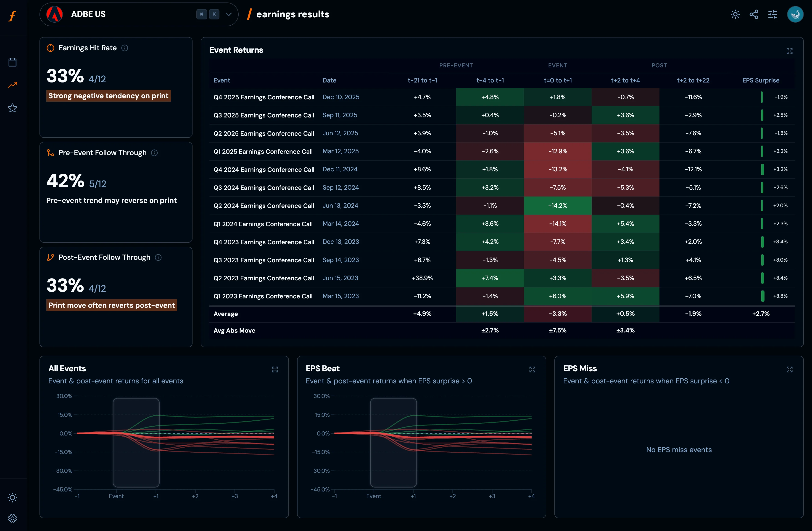Open filter settings from the top-right sliders icon
The image size is (812, 531).
pos(773,14)
